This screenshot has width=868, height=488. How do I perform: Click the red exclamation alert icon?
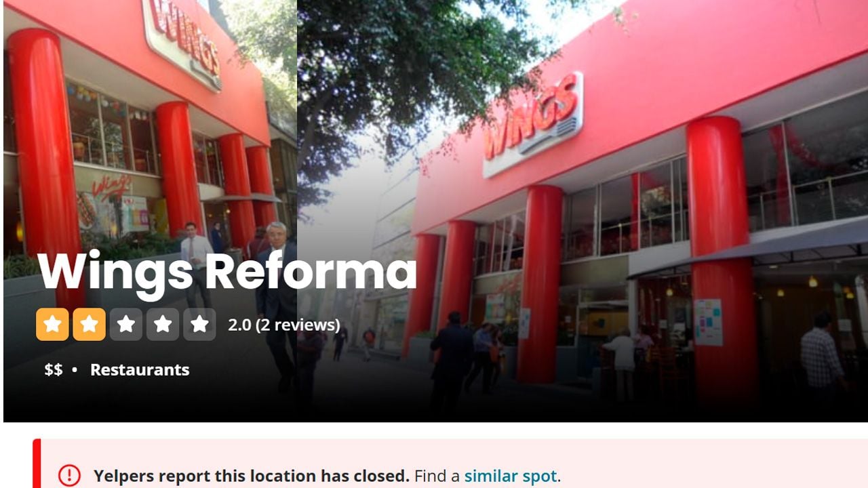coord(69,476)
